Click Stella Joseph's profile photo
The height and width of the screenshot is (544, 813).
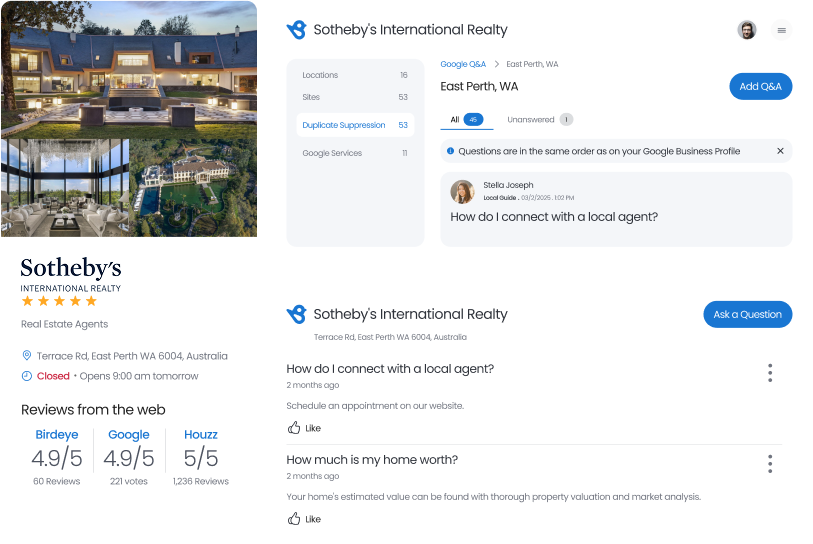coord(462,192)
